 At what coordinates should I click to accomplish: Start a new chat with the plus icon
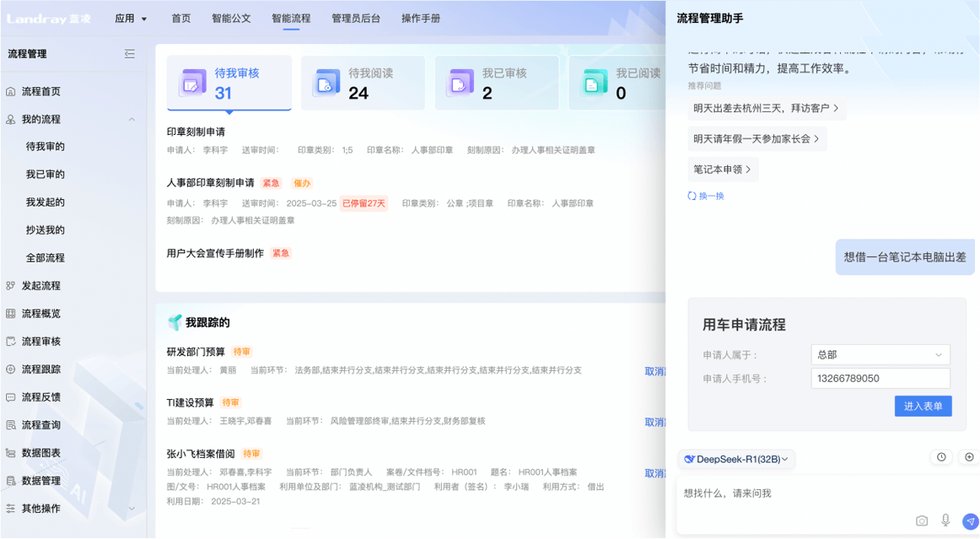click(969, 457)
